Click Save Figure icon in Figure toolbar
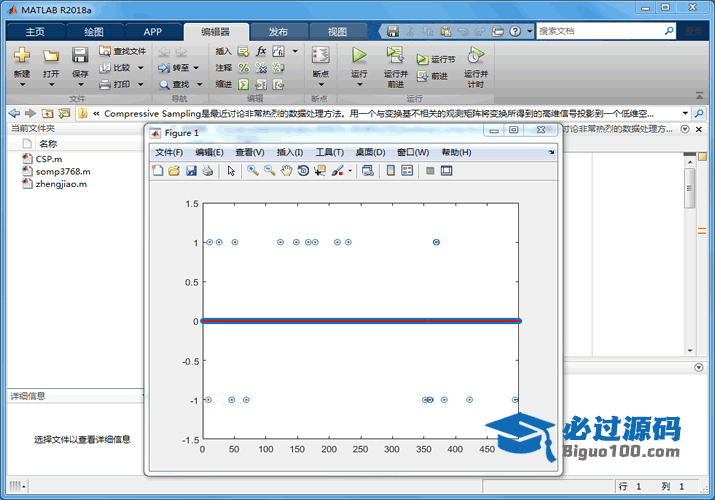Screen dimensions: 715x500 point(191,170)
